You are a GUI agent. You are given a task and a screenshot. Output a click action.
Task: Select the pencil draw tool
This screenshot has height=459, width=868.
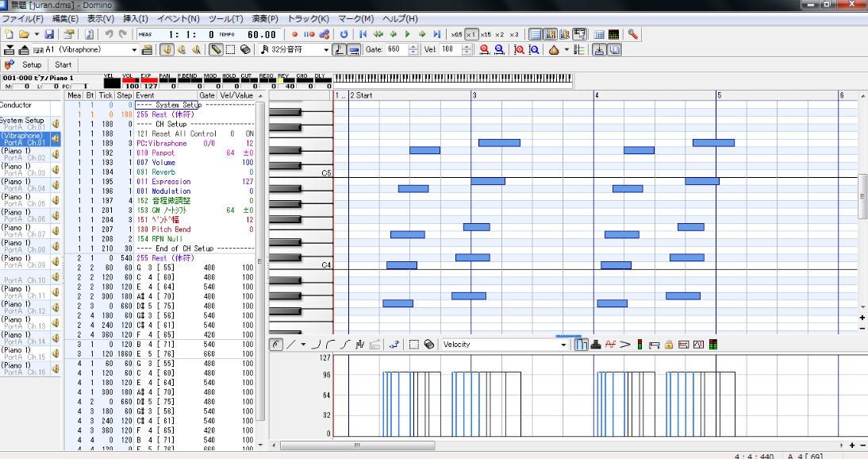point(216,49)
